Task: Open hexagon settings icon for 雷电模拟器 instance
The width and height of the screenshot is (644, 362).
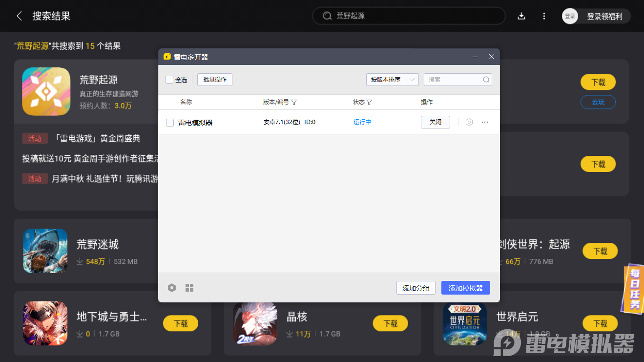Action: 469,122
